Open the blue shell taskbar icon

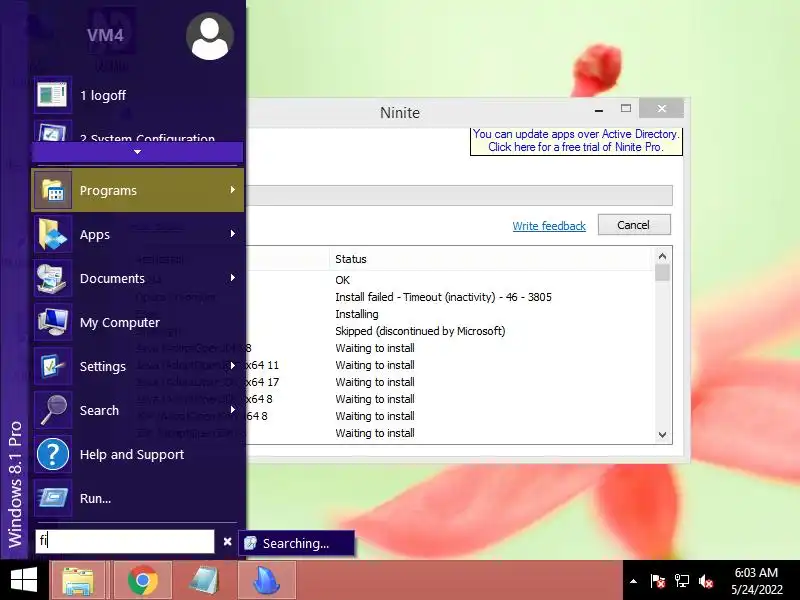[266, 581]
